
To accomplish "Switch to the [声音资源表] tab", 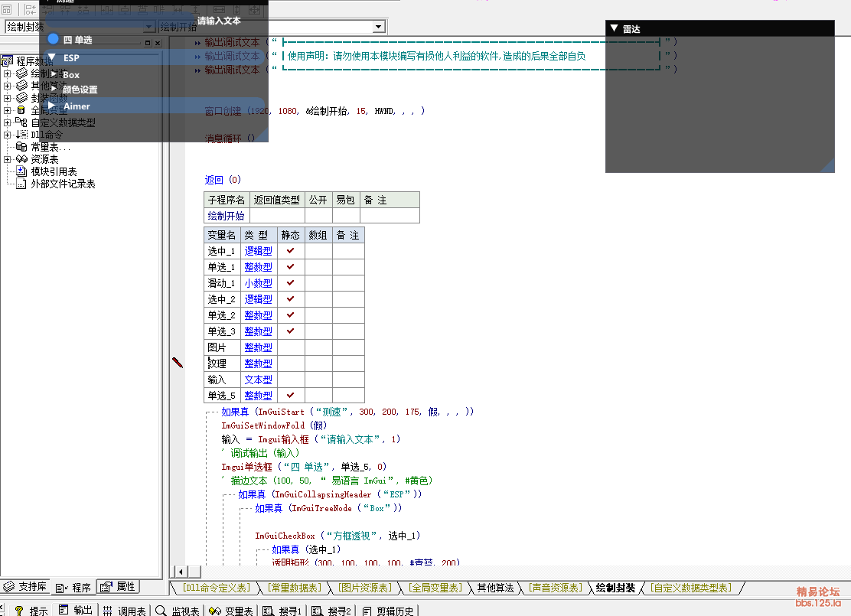I will click(556, 588).
